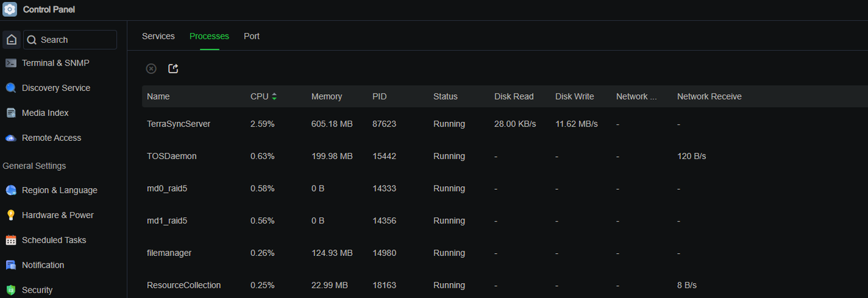Click the Discovery Service icon
The image size is (868, 298).
point(11,88)
